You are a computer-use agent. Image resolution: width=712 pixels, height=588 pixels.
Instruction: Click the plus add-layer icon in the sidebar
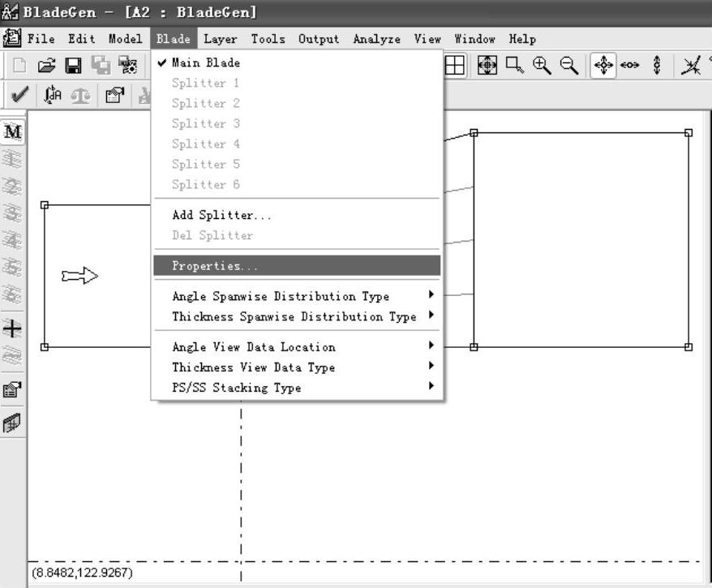pyautogui.click(x=12, y=328)
